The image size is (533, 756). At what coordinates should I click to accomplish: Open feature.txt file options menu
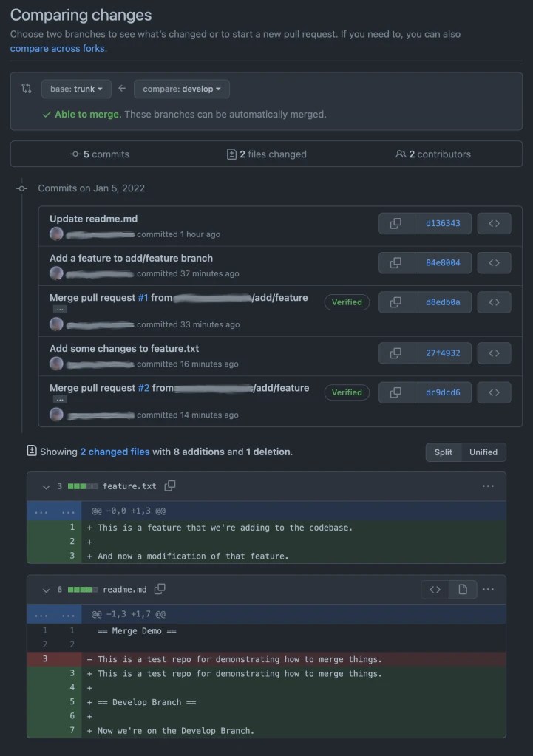click(488, 486)
